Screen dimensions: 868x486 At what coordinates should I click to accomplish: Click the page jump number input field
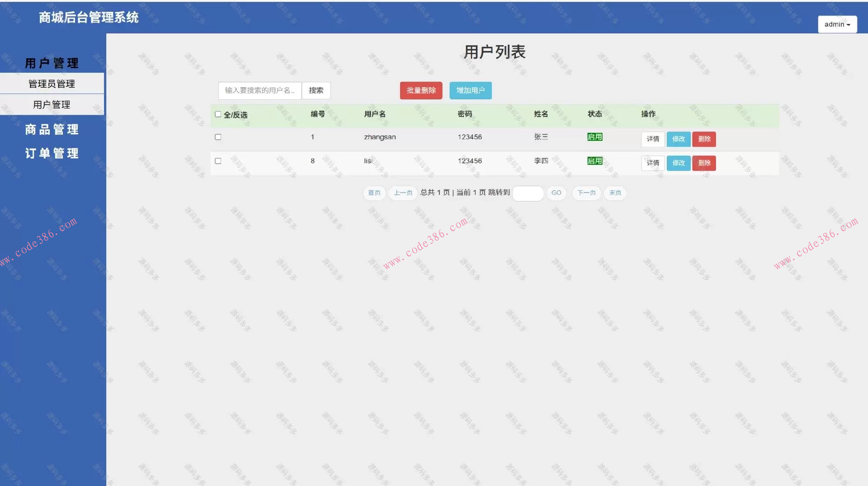(x=528, y=193)
